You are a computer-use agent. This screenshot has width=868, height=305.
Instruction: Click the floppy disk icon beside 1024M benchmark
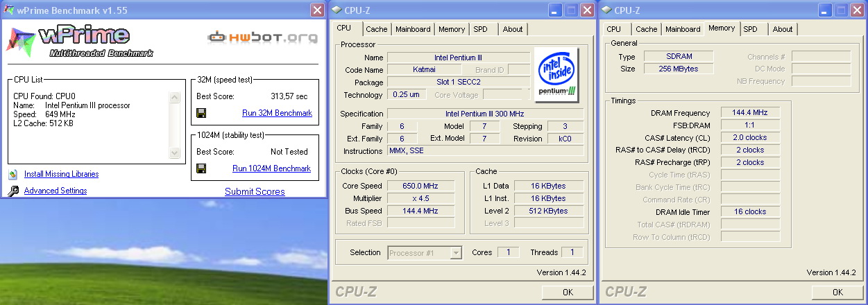[x=201, y=168]
